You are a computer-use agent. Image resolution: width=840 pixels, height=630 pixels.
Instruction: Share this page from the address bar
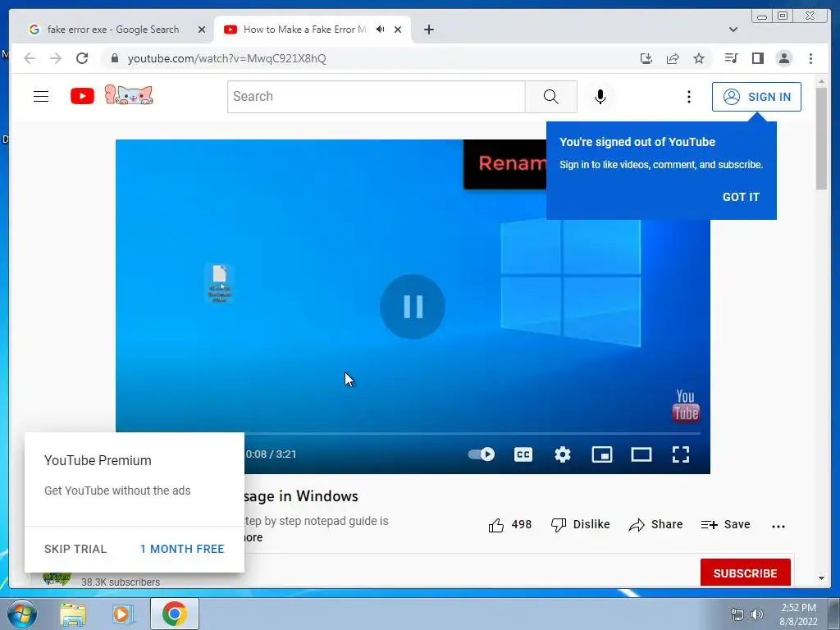point(673,58)
